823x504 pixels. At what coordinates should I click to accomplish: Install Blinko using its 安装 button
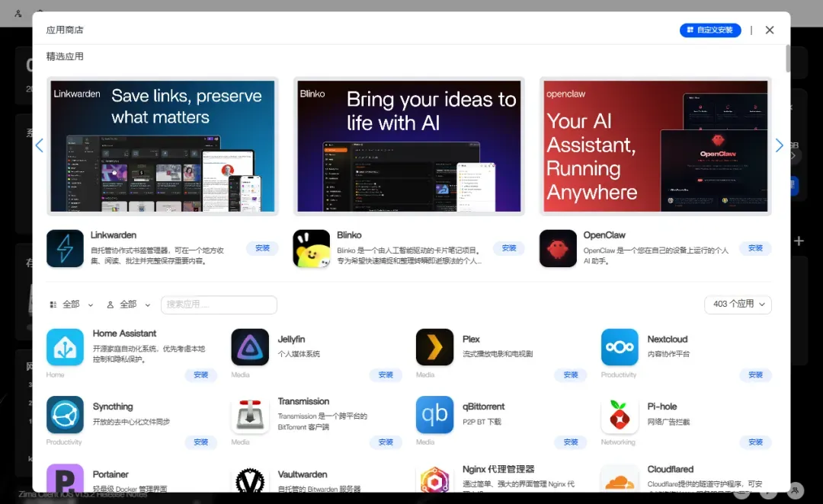tap(508, 248)
